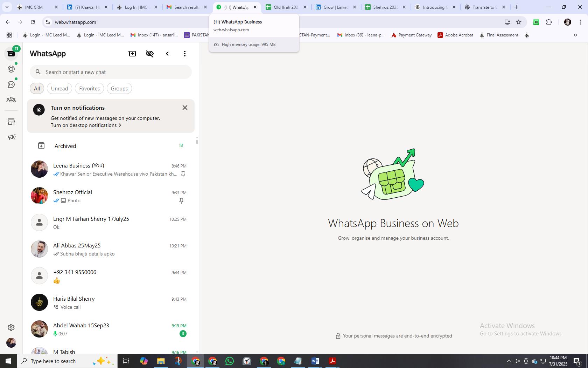Click Ali Abbas profile picture
Viewport: 588px width, 368px height.
[x=39, y=249]
